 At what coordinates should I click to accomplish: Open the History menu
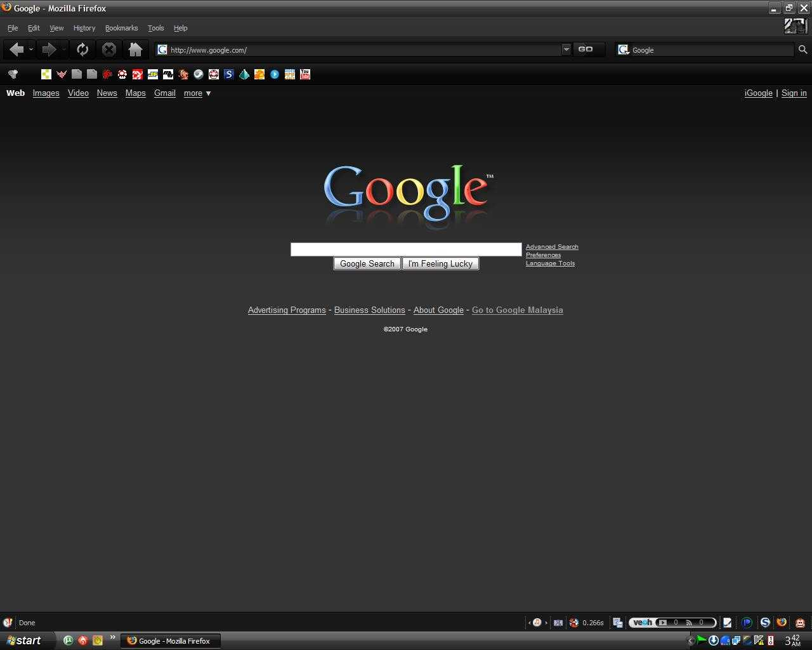tap(84, 28)
